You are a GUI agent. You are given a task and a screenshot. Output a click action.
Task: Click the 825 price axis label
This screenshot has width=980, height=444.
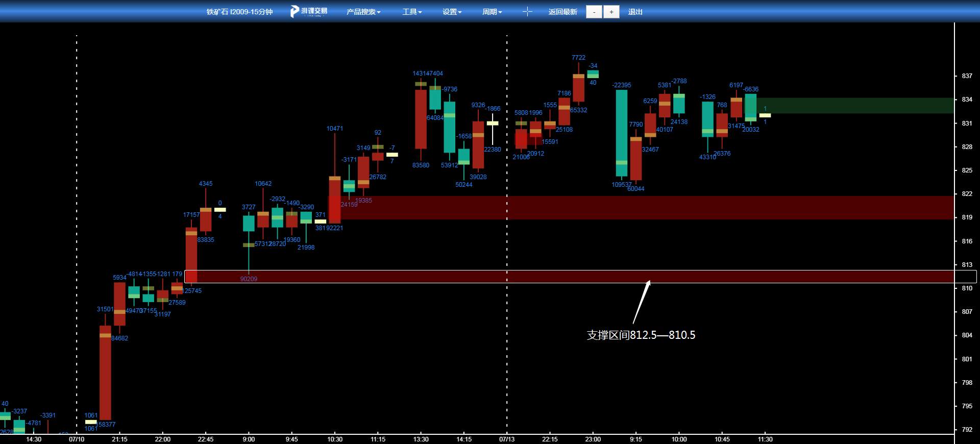[x=967, y=170]
